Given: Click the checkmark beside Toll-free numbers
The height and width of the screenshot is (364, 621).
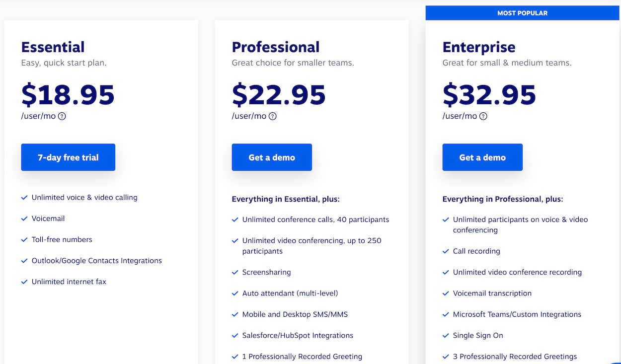Looking at the screenshot, I should pyautogui.click(x=24, y=239).
